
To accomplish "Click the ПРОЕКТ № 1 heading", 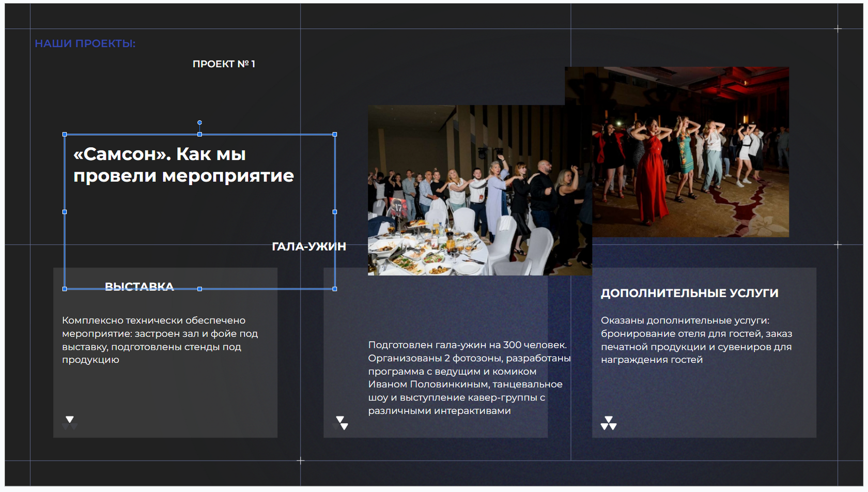I will pyautogui.click(x=224, y=64).
